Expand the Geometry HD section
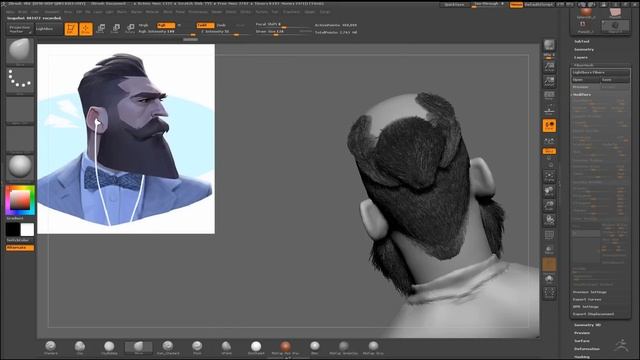Image resolution: width=640 pixels, height=360 pixels. pyautogui.click(x=587, y=325)
